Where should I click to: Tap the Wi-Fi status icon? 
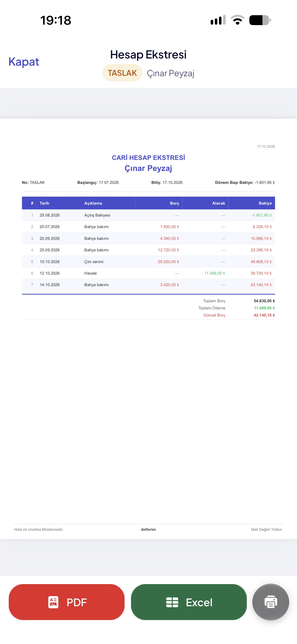click(237, 20)
